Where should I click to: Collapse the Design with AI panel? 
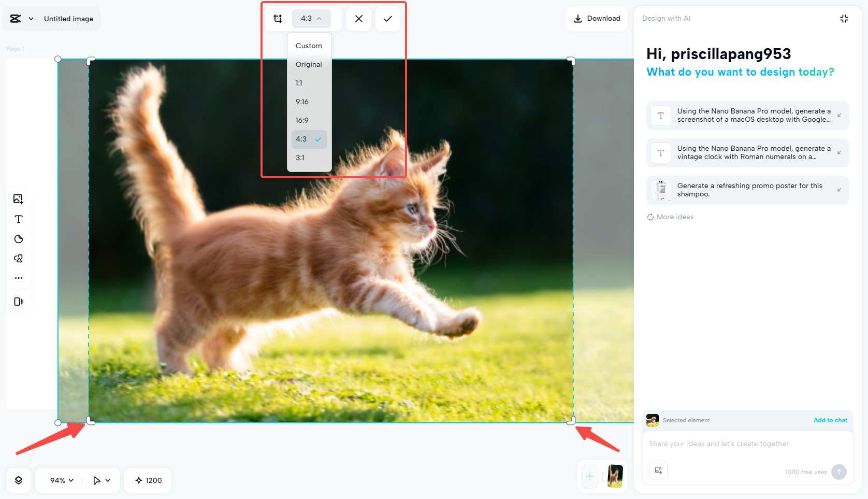(x=844, y=18)
